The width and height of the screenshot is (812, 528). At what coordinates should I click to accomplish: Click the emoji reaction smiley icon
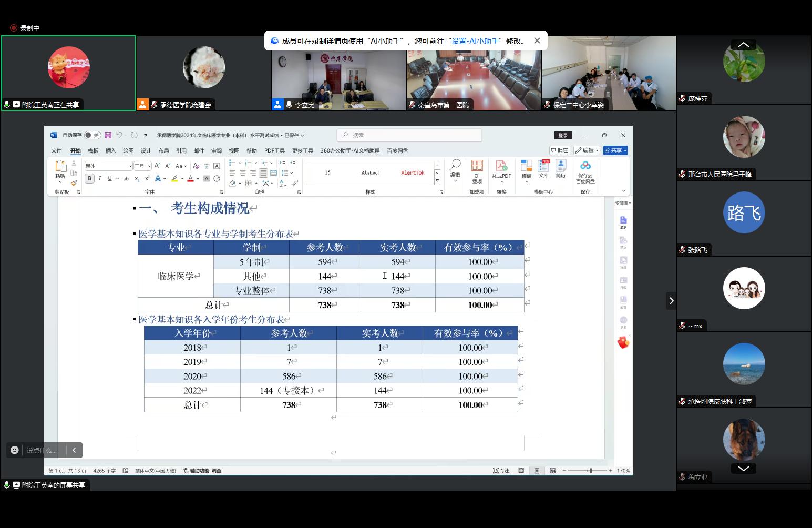click(x=15, y=450)
